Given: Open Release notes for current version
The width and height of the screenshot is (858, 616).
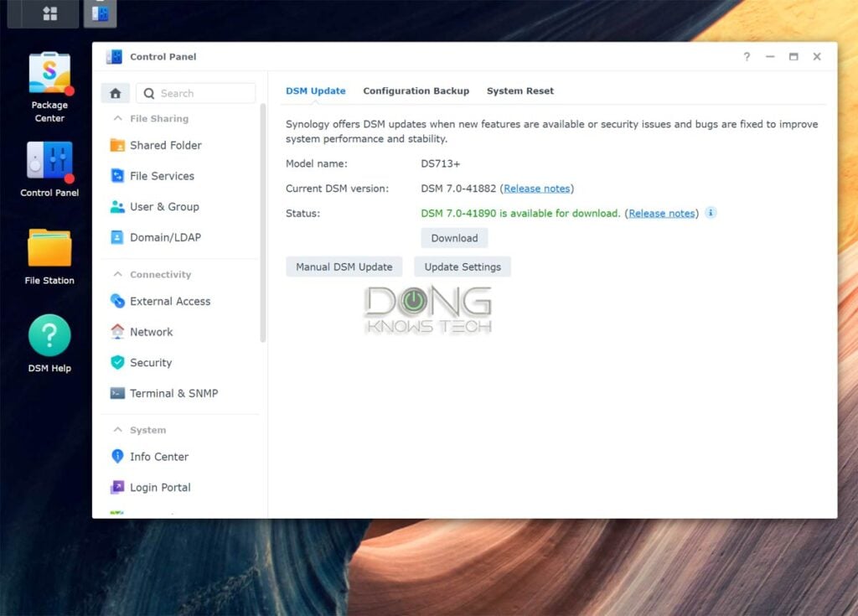Looking at the screenshot, I should [537, 189].
